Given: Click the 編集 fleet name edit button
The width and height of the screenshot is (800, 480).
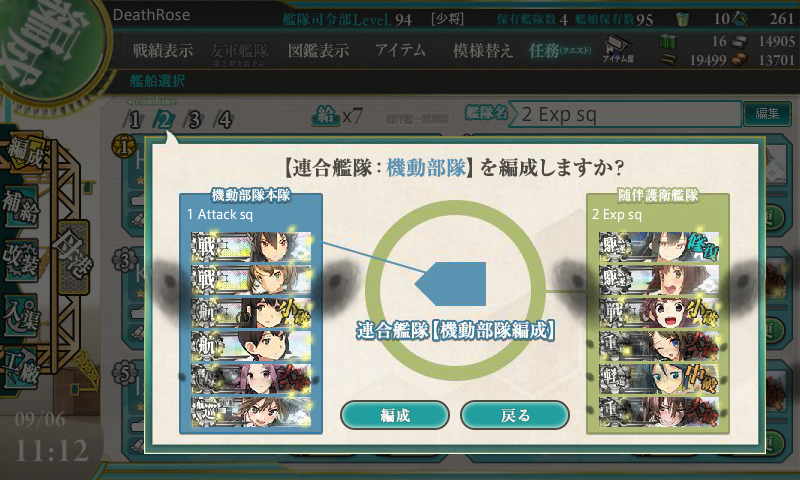Looking at the screenshot, I should coord(767,114).
